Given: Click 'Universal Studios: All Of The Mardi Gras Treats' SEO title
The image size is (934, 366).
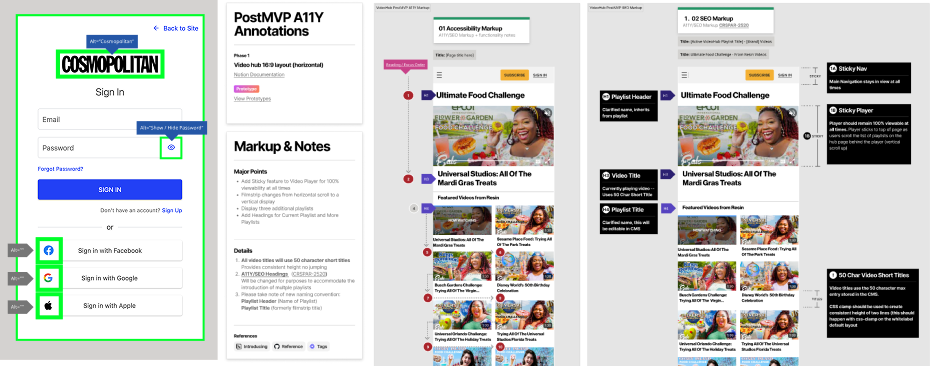Looking at the screenshot, I should click(x=729, y=178).
